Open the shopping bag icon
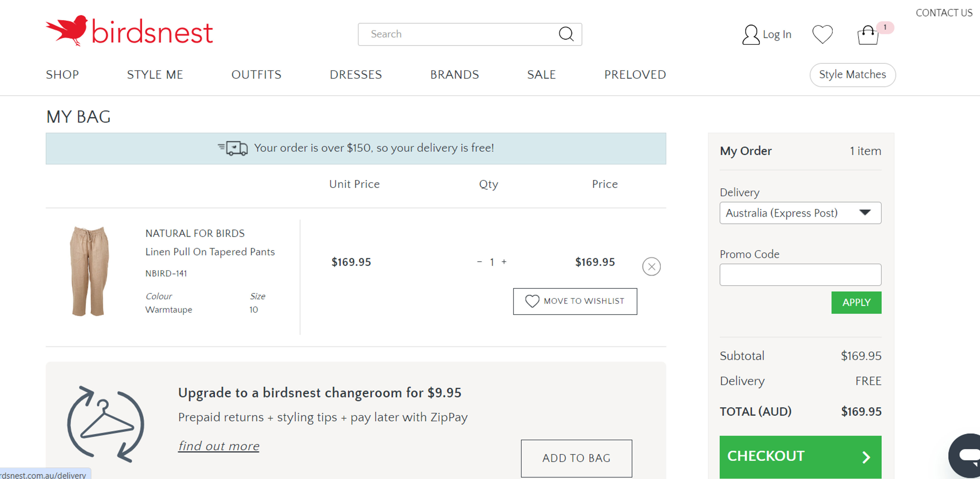Screen dimensions: 980x479 [x=868, y=36]
